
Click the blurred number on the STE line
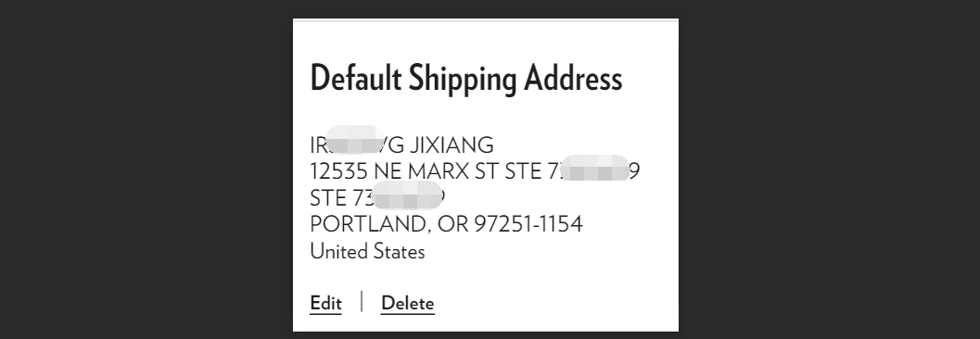408,195
